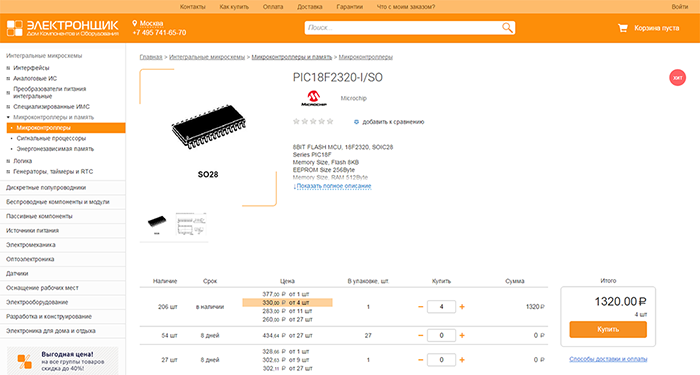The height and width of the screenshot is (375, 700).
Task: Open the Доставка top menu item
Action: [x=310, y=7]
